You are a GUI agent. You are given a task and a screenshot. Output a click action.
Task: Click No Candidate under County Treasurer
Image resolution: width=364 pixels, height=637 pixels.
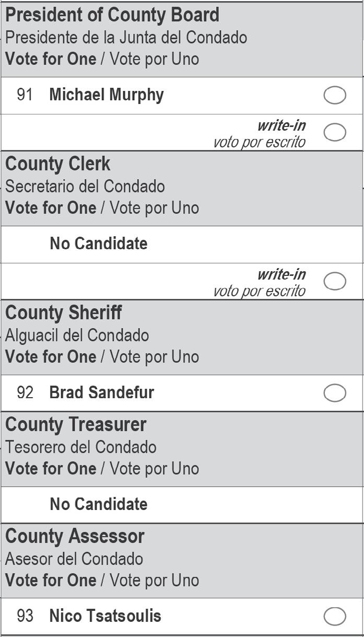(99, 504)
